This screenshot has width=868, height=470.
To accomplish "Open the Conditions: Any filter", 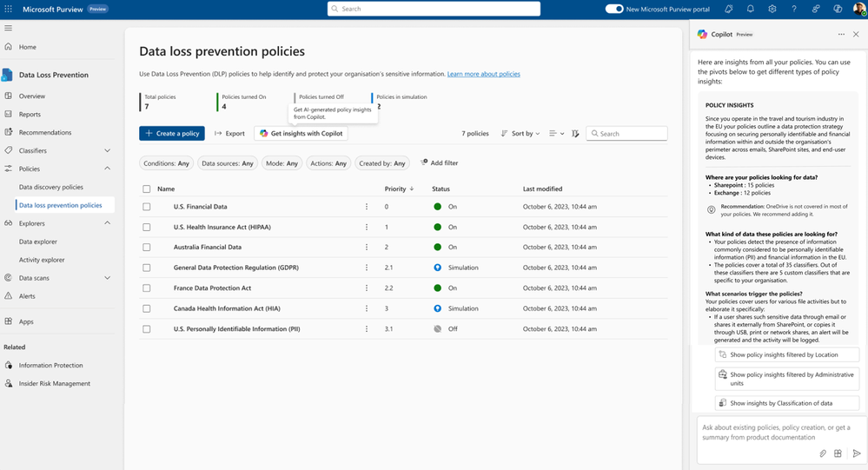I will tap(166, 163).
